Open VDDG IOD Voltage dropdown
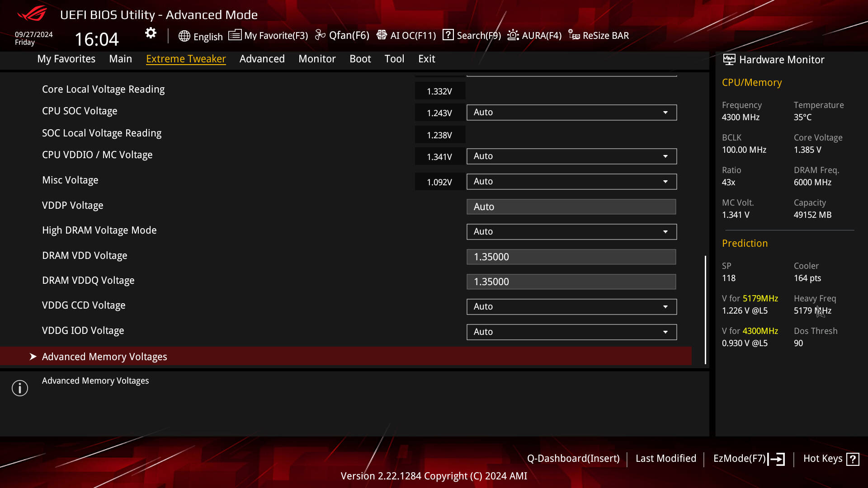This screenshot has width=868, height=488. tap(571, 332)
